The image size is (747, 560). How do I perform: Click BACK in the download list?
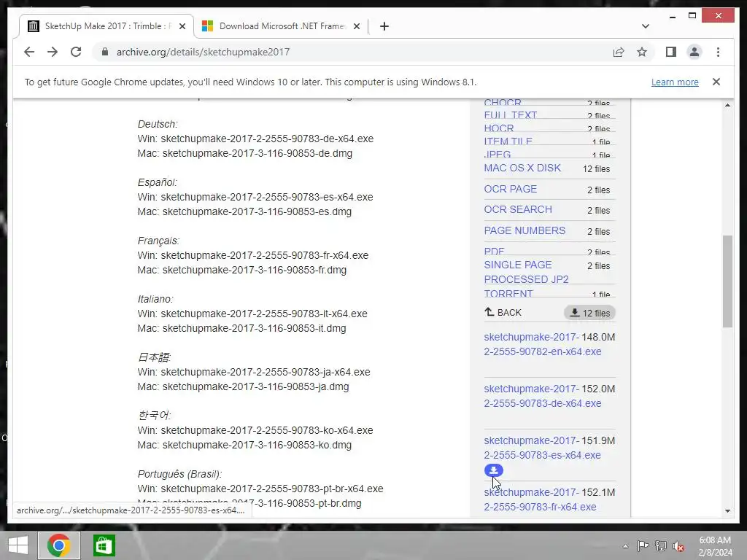coord(503,312)
